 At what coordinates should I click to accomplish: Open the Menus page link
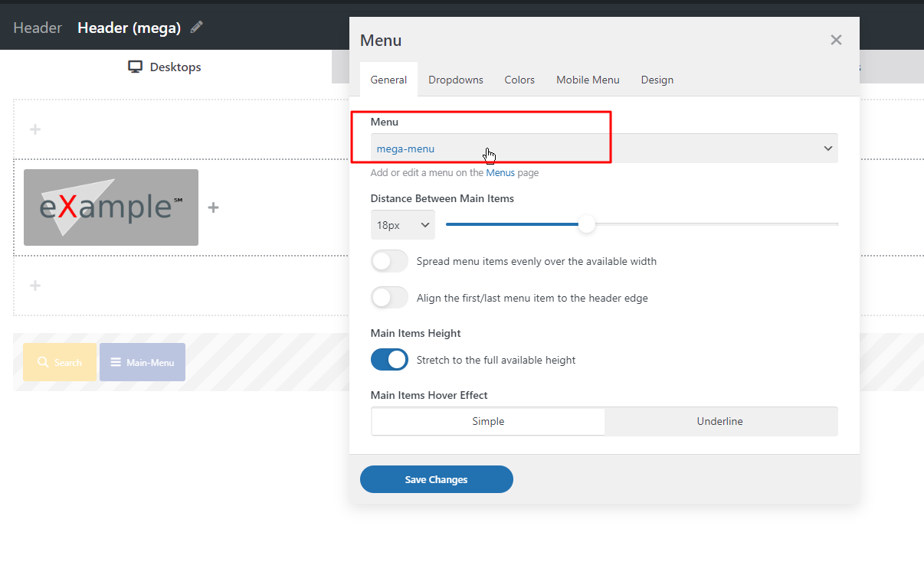coord(500,173)
